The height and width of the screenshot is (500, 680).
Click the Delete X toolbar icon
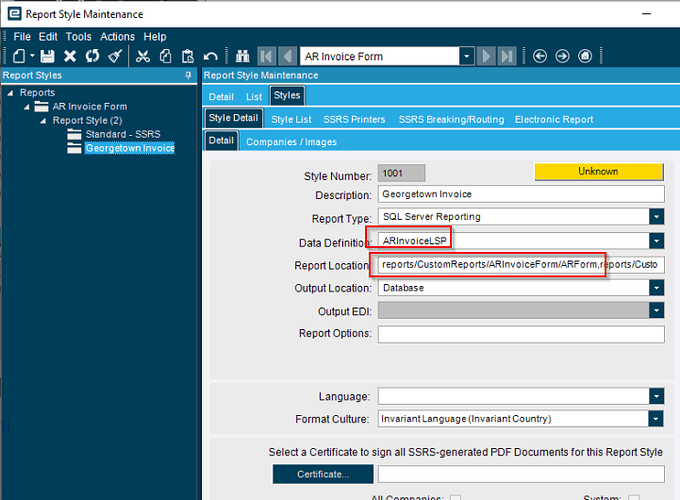(x=70, y=56)
